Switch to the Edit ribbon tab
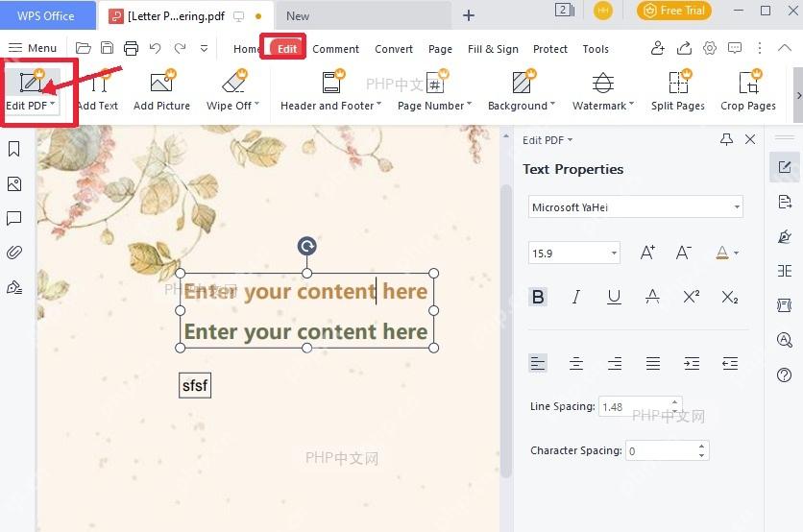The height and width of the screenshot is (532, 803). [287, 49]
